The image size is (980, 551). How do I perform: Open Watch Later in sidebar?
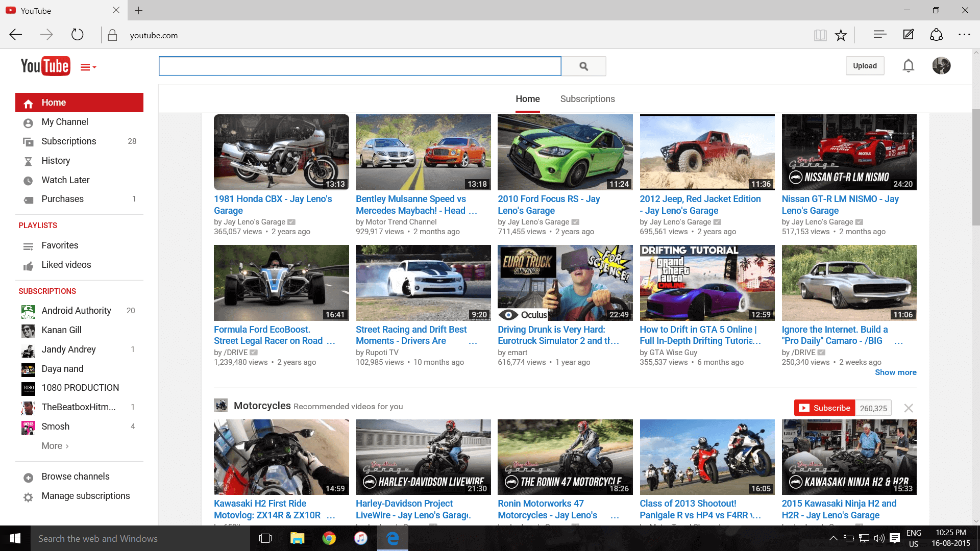coord(65,180)
